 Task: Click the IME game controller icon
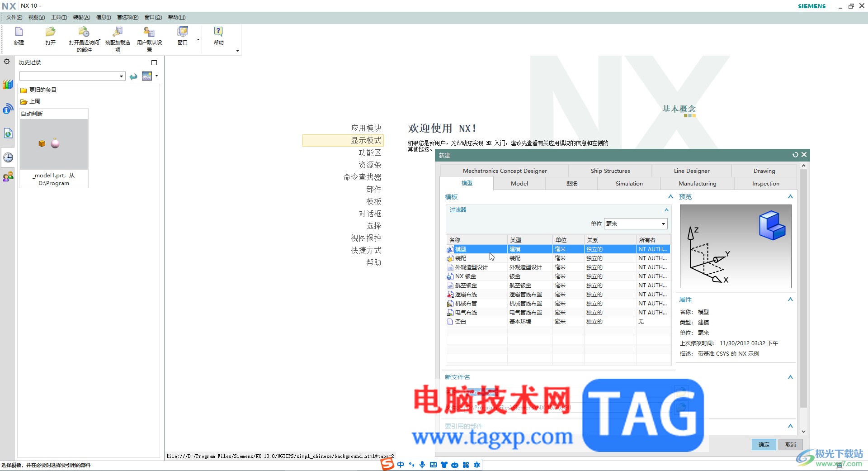click(455, 465)
